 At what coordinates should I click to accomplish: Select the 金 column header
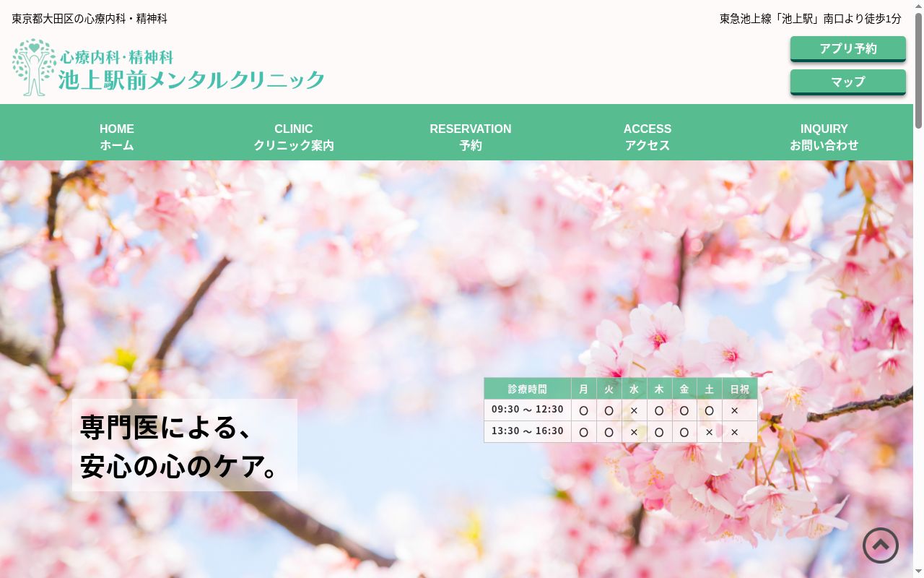point(684,389)
